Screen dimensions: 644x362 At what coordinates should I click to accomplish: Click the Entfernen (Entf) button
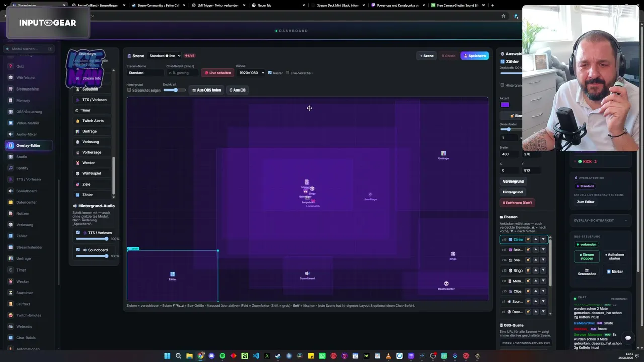click(x=517, y=203)
